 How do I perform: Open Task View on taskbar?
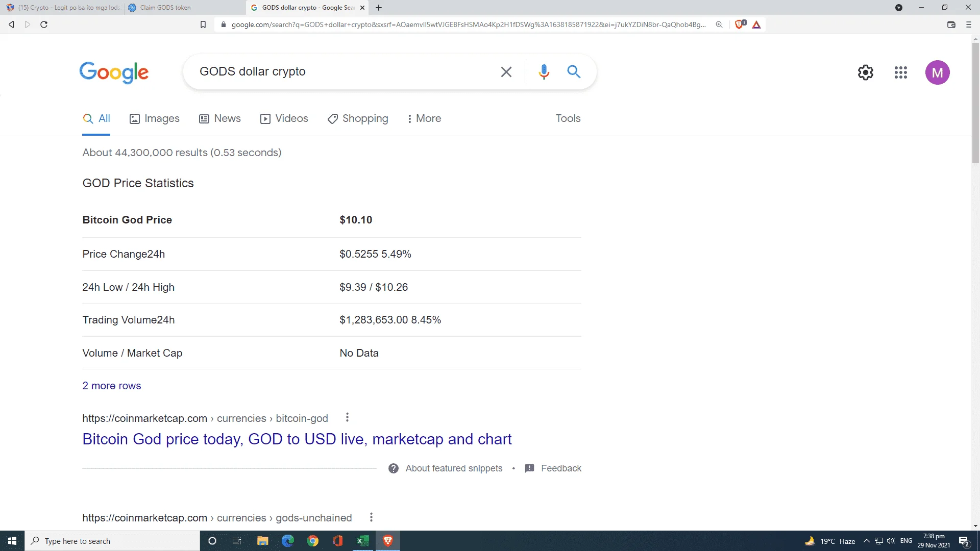[x=237, y=541]
